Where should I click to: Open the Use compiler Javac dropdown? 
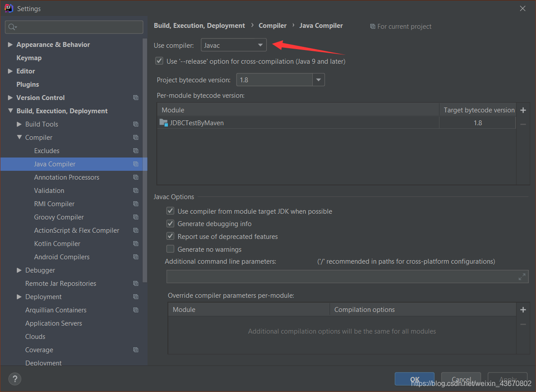(x=234, y=45)
